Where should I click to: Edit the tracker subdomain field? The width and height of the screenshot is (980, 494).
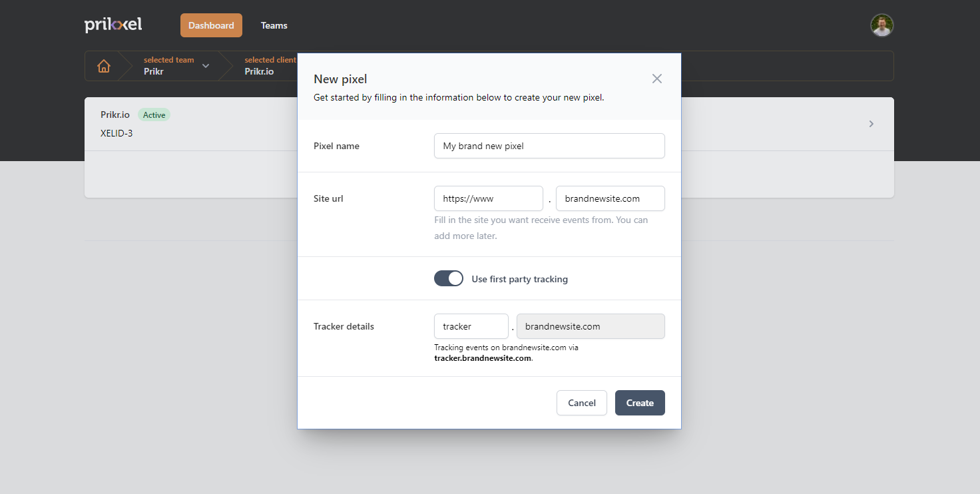(x=471, y=326)
